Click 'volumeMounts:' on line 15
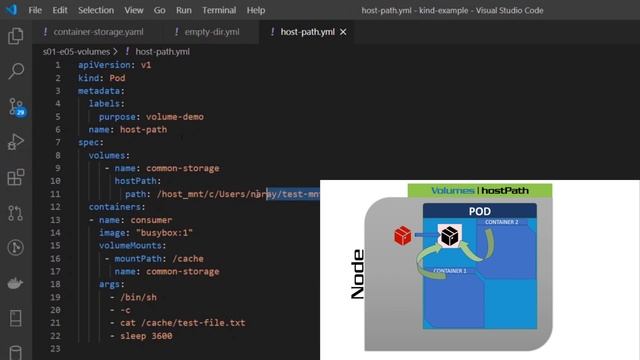The height and width of the screenshot is (360, 640). pyautogui.click(x=133, y=245)
